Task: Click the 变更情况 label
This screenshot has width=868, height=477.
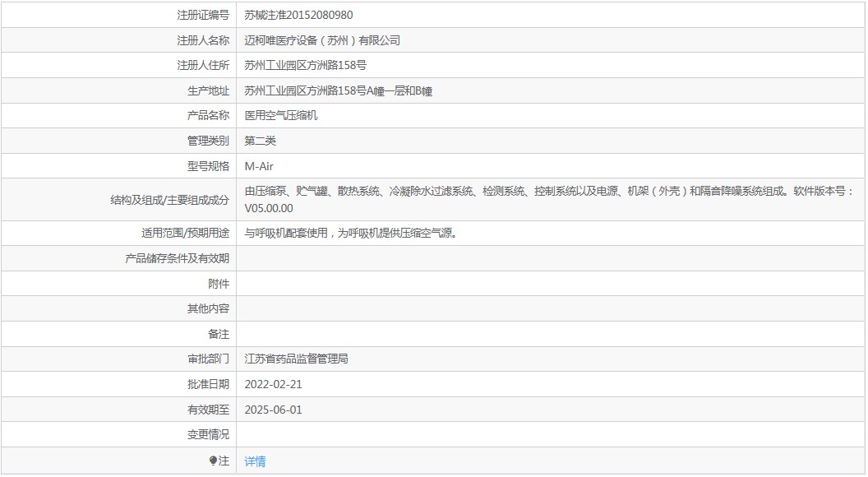Action: click(x=208, y=435)
